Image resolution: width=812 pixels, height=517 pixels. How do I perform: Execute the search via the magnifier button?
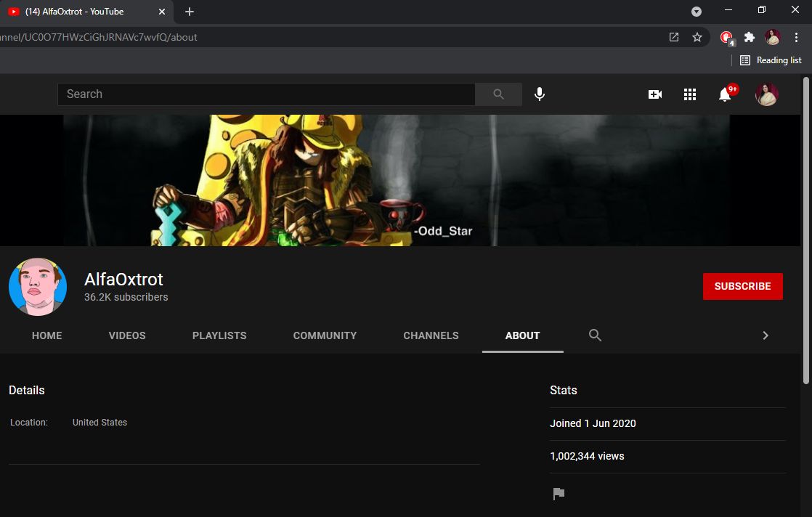(x=498, y=94)
